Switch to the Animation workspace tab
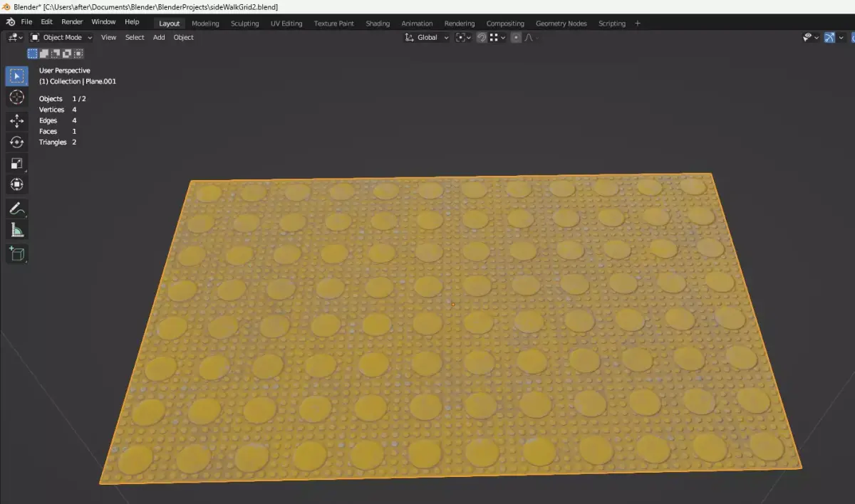The image size is (855, 504). click(417, 23)
